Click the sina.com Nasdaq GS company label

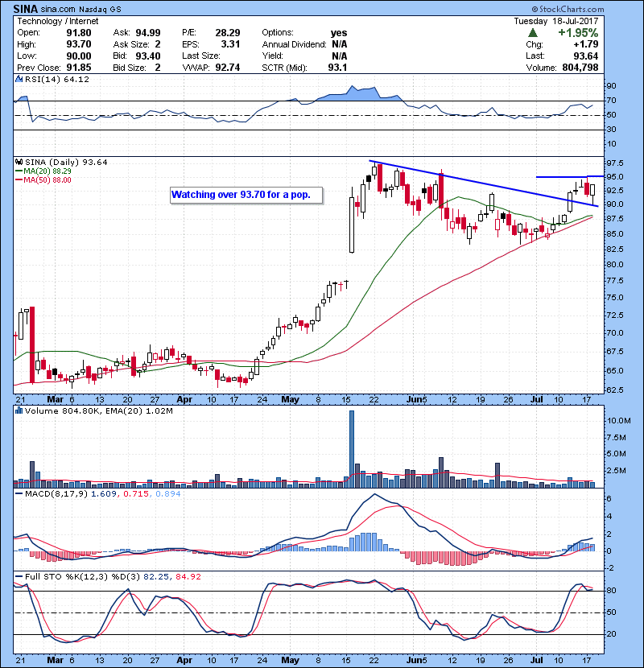pyautogui.click(x=81, y=9)
